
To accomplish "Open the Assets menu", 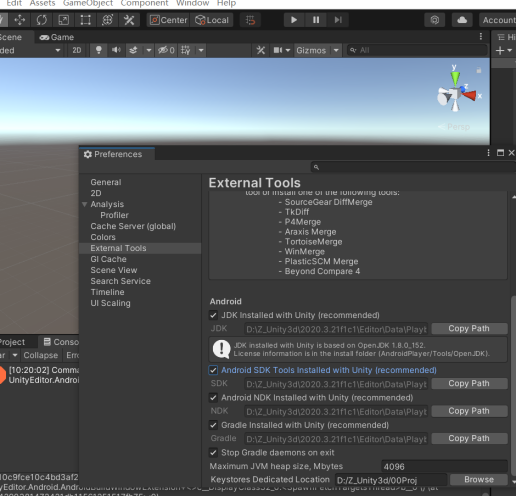I will point(42,4).
